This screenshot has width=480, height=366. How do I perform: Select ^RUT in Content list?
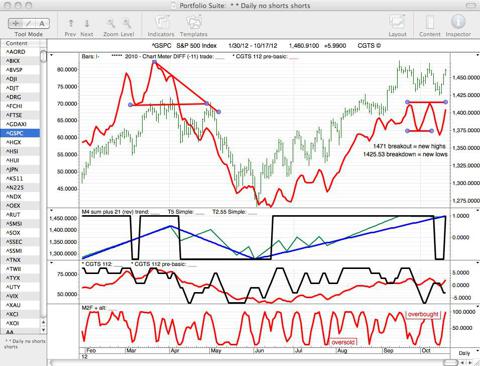coord(20,215)
